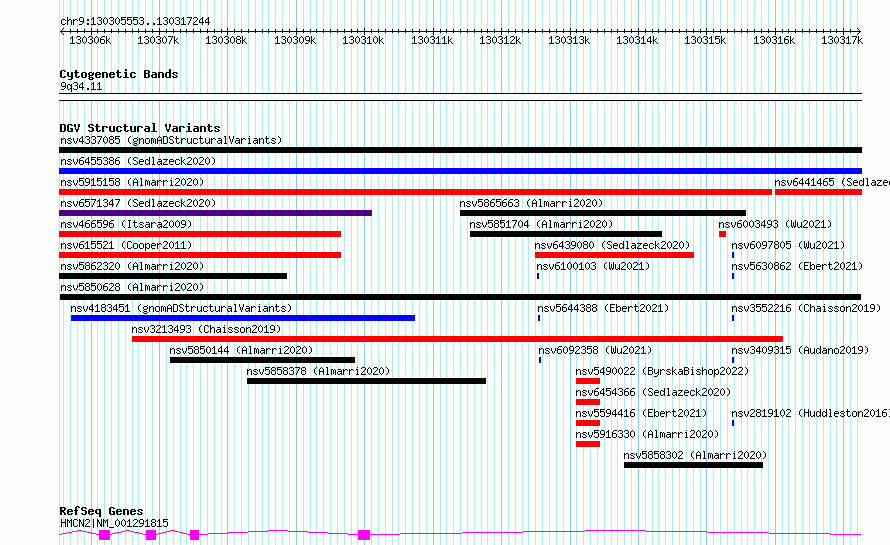Click the nsv5644388 (Ebert2021) label
This screenshot has width=890, height=545.
[x=603, y=308]
